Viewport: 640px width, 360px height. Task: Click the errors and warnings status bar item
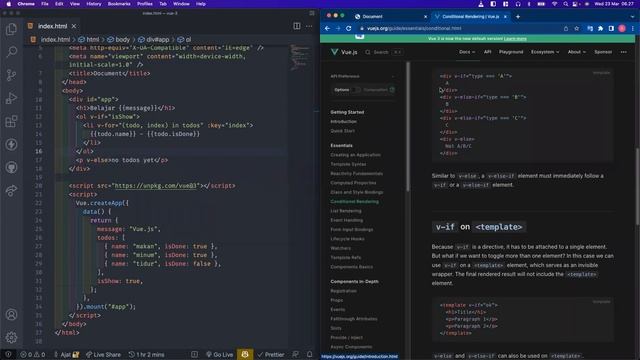(x=33, y=355)
